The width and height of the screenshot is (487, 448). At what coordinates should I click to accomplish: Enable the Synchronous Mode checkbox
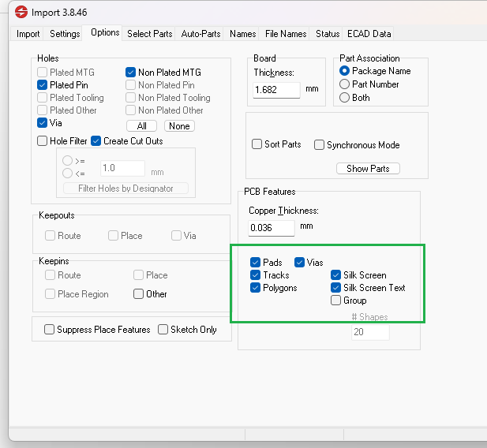pyautogui.click(x=320, y=145)
